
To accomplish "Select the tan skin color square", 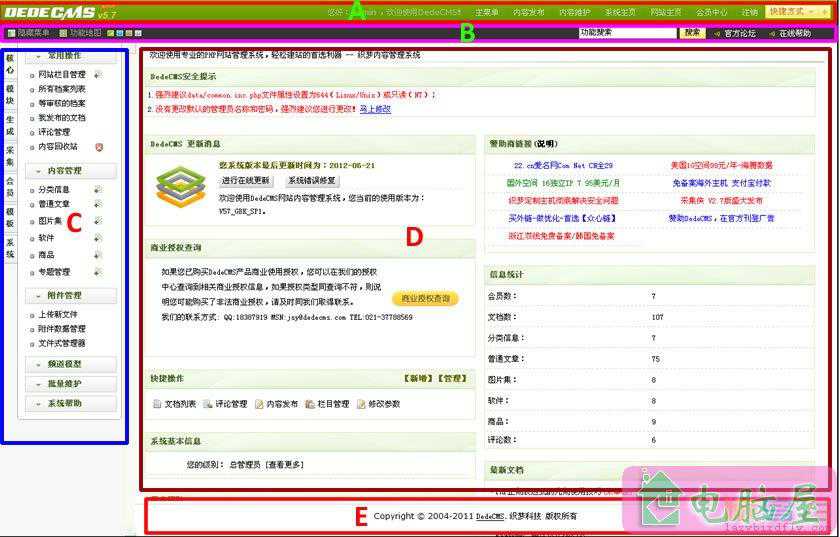I will (129, 33).
